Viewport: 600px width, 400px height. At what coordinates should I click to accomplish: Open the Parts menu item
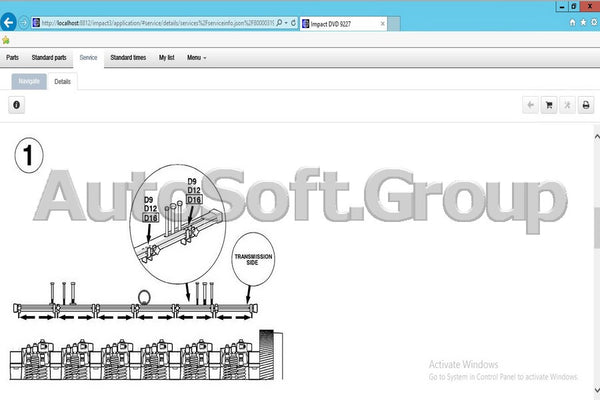[x=12, y=57]
